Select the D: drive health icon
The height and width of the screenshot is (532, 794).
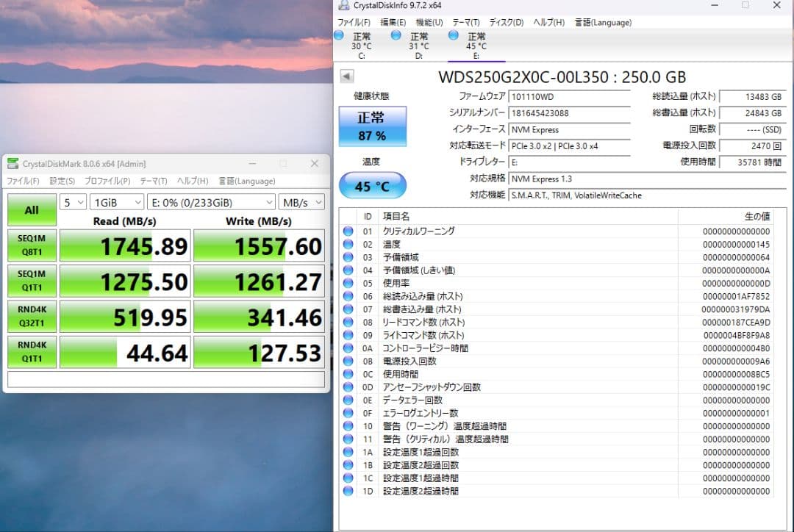pyautogui.click(x=397, y=35)
